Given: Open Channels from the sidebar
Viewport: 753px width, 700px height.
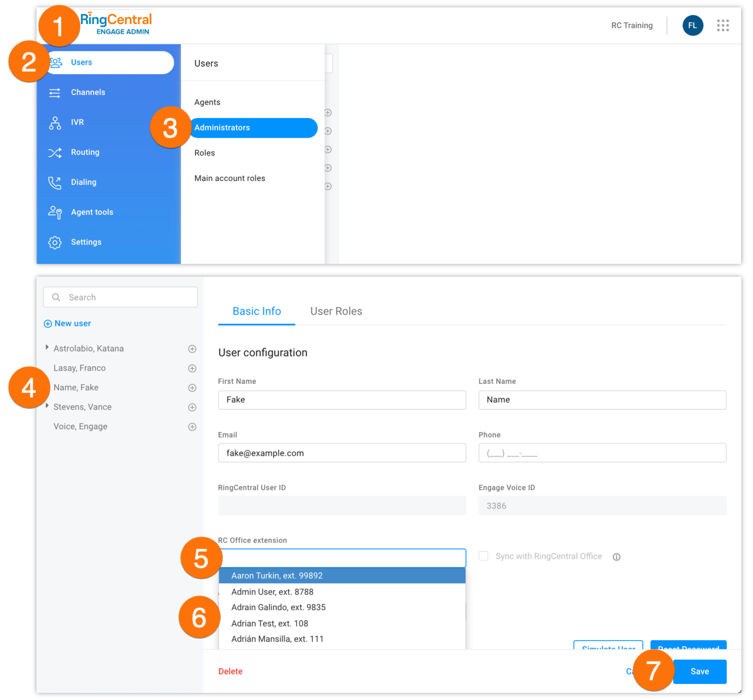Looking at the screenshot, I should [x=88, y=93].
